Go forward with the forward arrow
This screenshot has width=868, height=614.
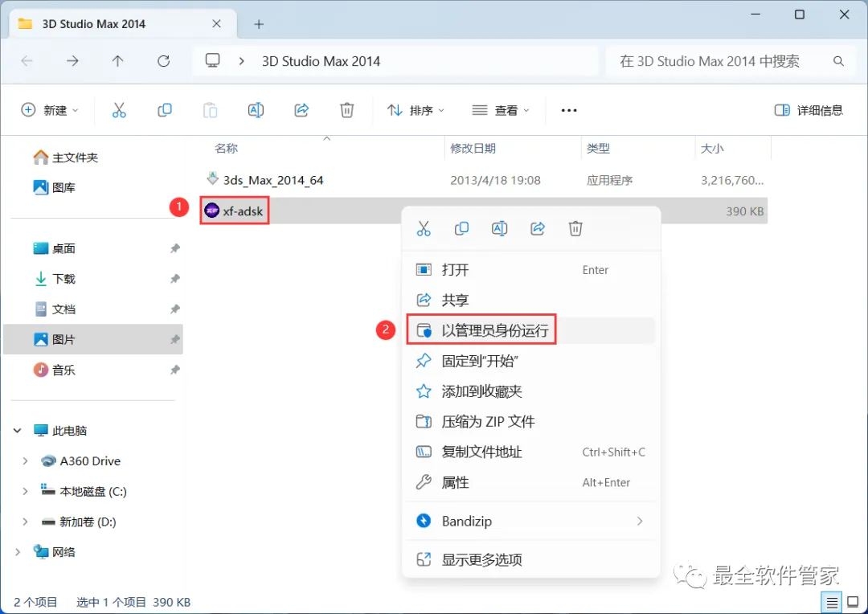pyautogui.click(x=72, y=61)
